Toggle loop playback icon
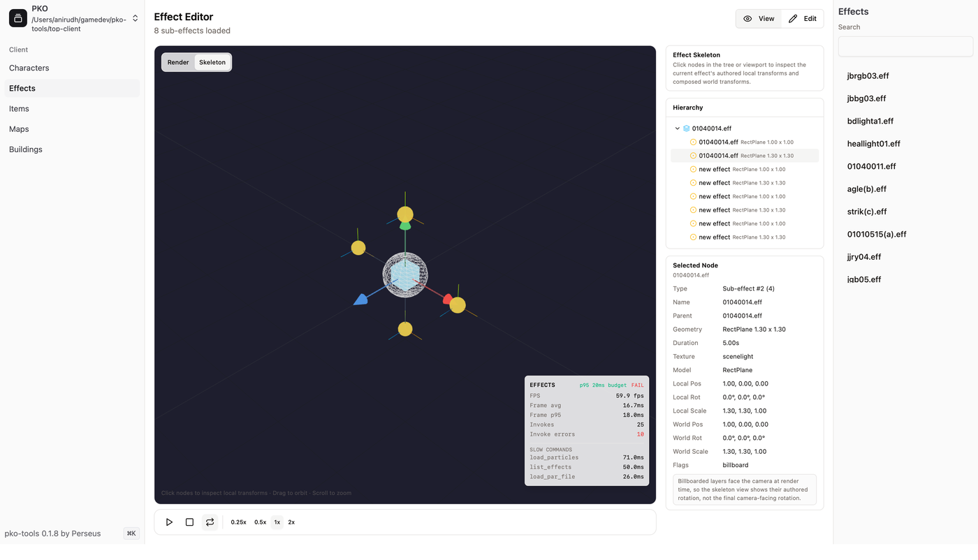Screen dimensions: 978x560 coord(210,522)
